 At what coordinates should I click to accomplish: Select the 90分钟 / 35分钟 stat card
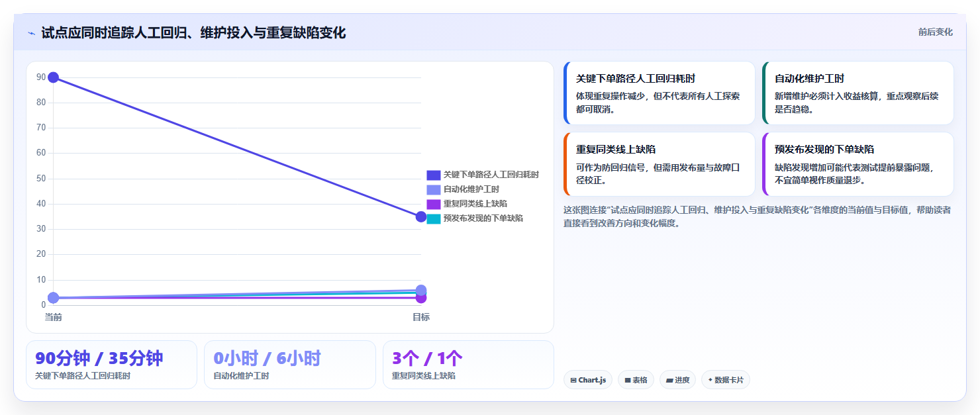coord(111,365)
